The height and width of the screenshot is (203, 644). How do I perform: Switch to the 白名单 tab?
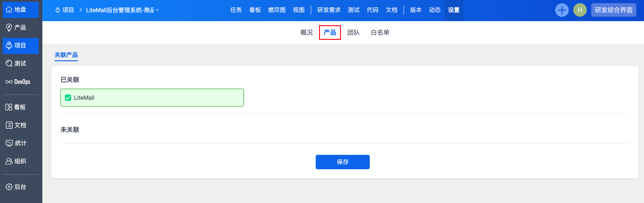point(380,32)
